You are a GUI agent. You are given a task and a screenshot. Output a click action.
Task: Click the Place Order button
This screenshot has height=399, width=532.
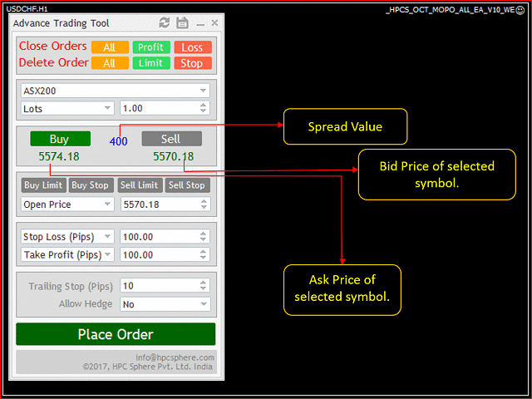click(x=116, y=334)
